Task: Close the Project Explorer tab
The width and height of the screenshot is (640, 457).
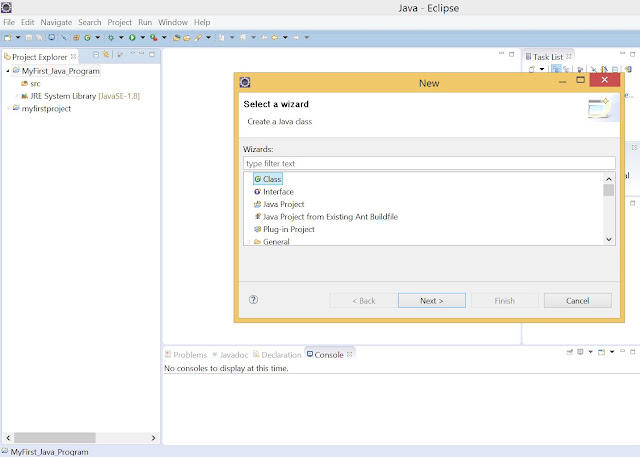Action: pyautogui.click(x=73, y=56)
